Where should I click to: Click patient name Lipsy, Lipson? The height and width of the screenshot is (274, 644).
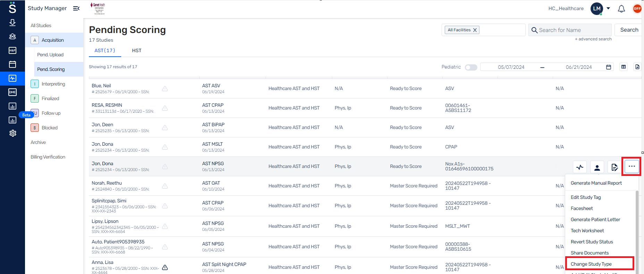[x=105, y=221]
